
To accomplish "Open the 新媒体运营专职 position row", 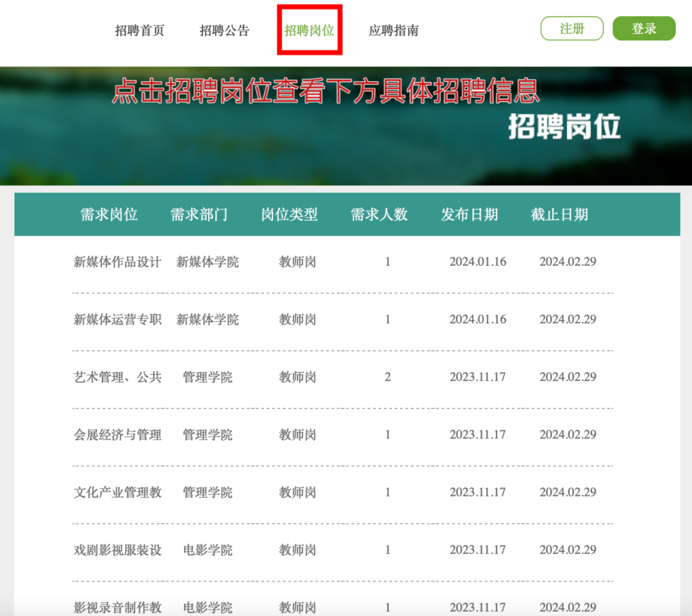I will pyautogui.click(x=117, y=320).
